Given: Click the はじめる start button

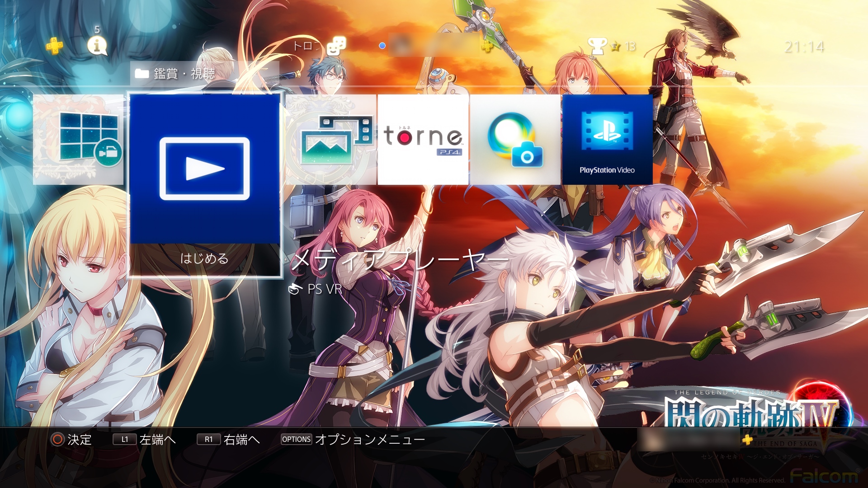Looking at the screenshot, I should [205, 258].
